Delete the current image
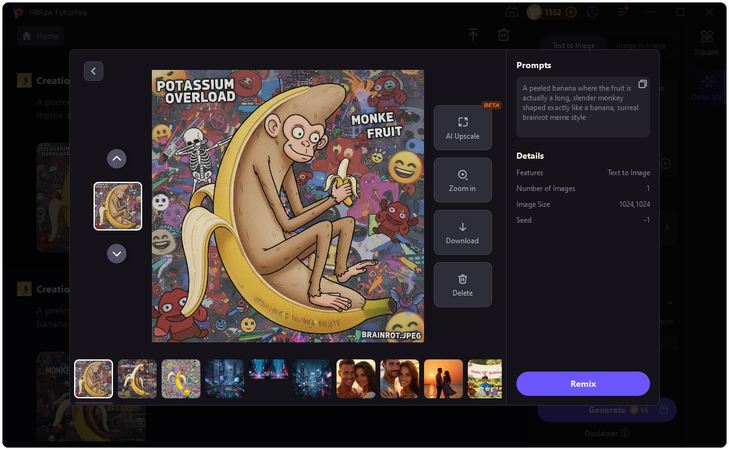The width and height of the screenshot is (729, 450). pyautogui.click(x=463, y=285)
